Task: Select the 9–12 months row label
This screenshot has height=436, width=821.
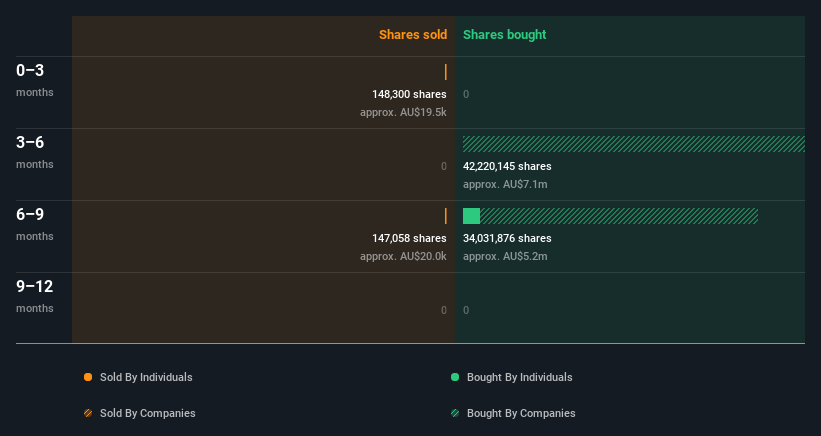Action: point(35,296)
